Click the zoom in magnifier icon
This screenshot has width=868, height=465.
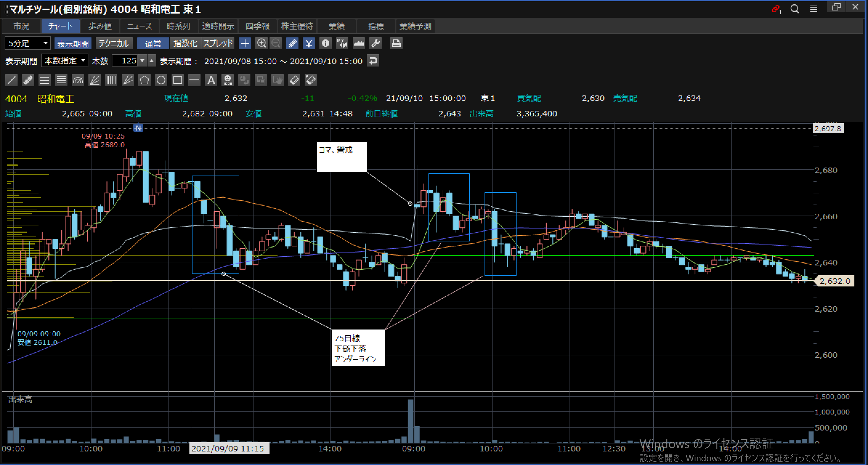click(262, 43)
